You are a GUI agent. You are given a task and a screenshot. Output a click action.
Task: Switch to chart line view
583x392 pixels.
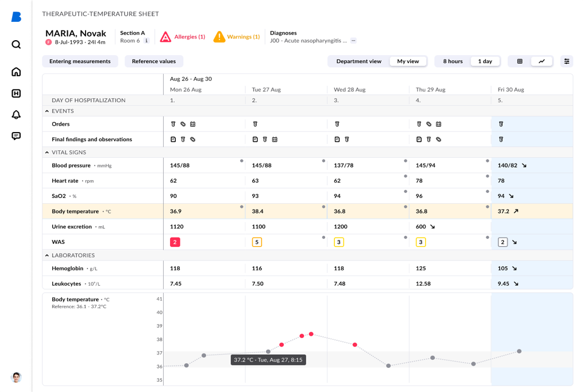pyautogui.click(x=542, y=61)
